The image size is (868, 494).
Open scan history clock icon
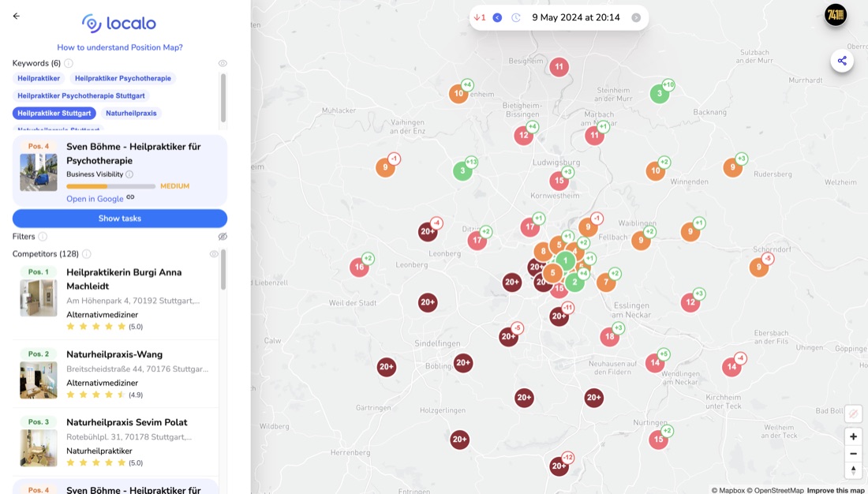click(515, 17)
